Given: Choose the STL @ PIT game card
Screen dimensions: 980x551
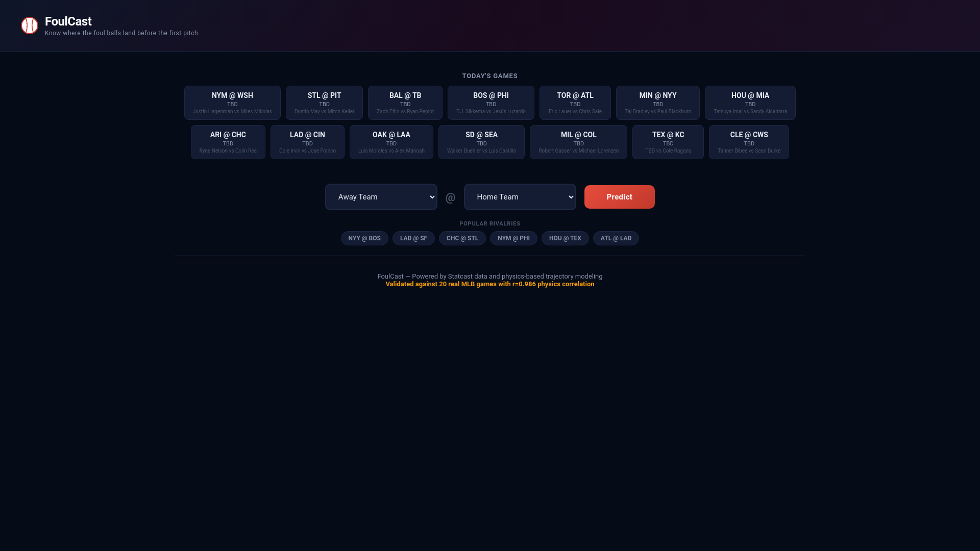Looking at the screenshot, I should click(x=324, y=103).
